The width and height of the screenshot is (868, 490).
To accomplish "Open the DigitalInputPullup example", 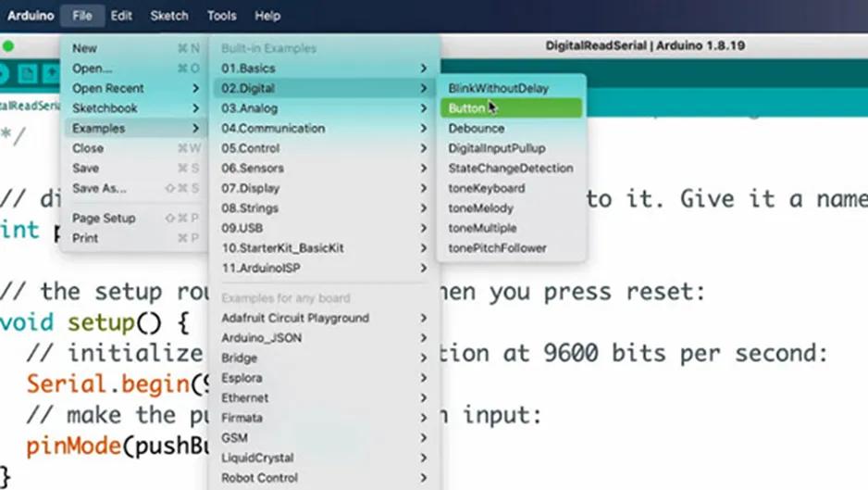I will pos(511,148).
